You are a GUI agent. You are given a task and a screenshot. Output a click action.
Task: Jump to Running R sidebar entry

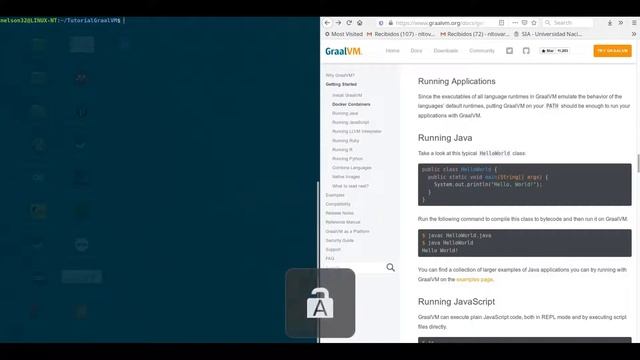[342, 150]
